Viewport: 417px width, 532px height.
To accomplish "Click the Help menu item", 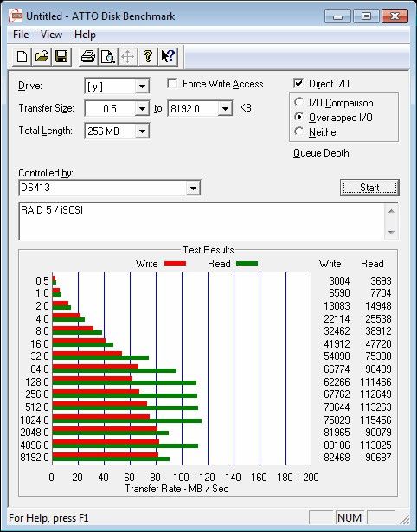I will pos(85,35).
